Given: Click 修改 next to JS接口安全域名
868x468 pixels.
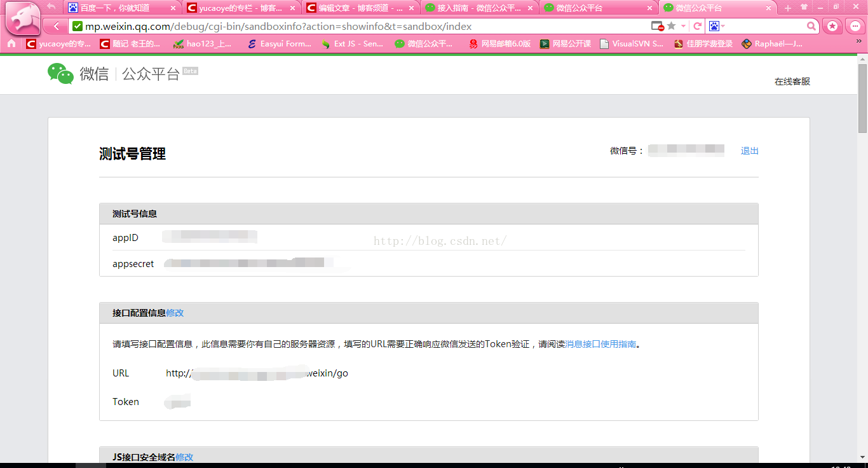Looking at the screenshot, I should point(184,457).
